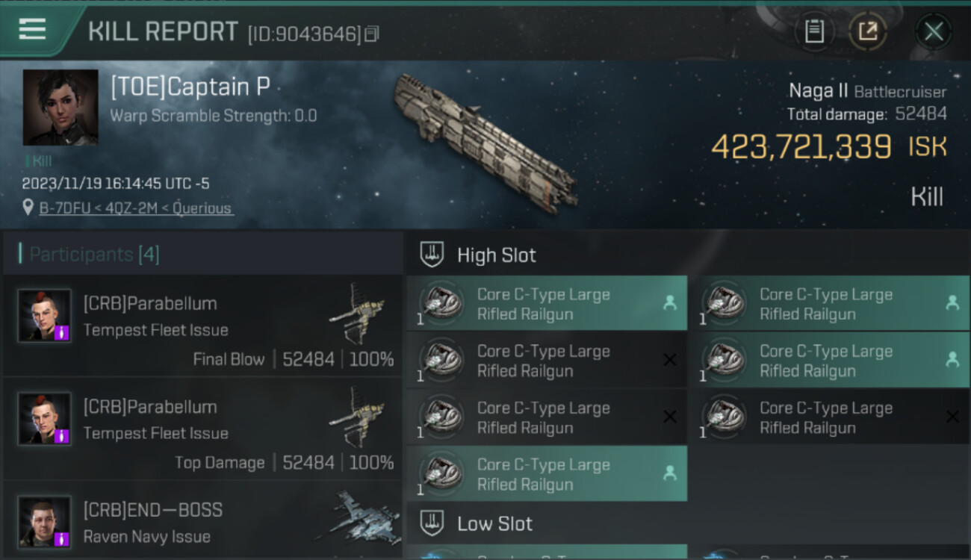This screenshot has height=560, width=971.
Task: View Captain P's character portrait
Action: (x=61, y=108)
